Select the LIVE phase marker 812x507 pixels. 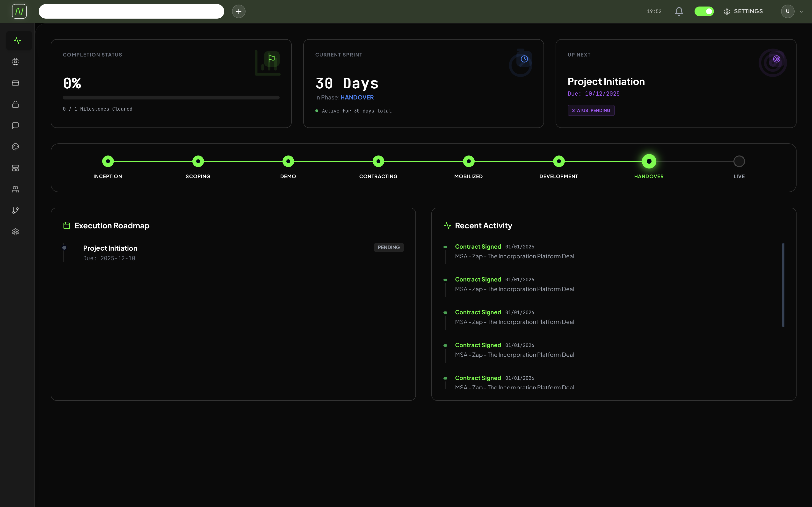(x=739, y=162)
